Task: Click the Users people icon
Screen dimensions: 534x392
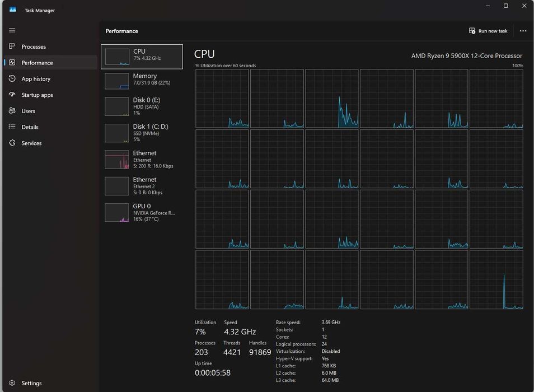Action: [x=12, y=110]
